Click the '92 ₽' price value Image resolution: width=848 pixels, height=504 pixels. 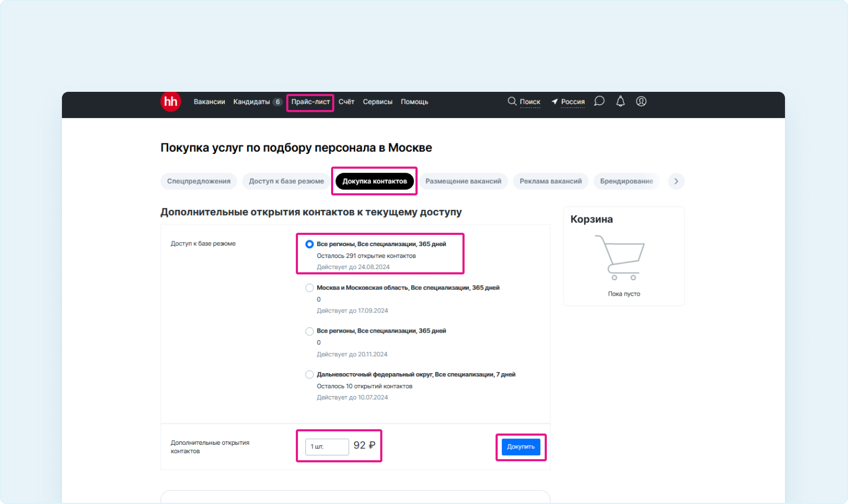point(364,445)
